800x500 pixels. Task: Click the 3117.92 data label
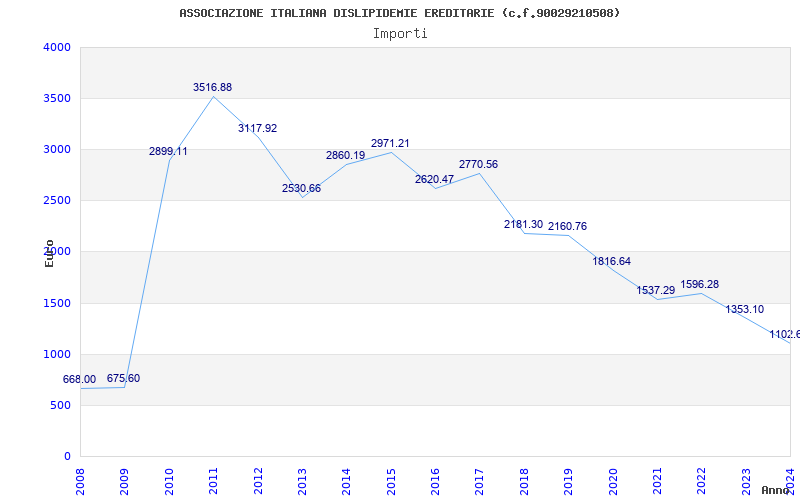257,129
